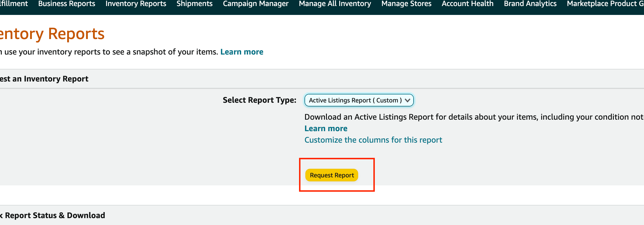This screenshot has height=225, width=644.
Task: Click Learn more under the Active Listings description
Action: 326,128
